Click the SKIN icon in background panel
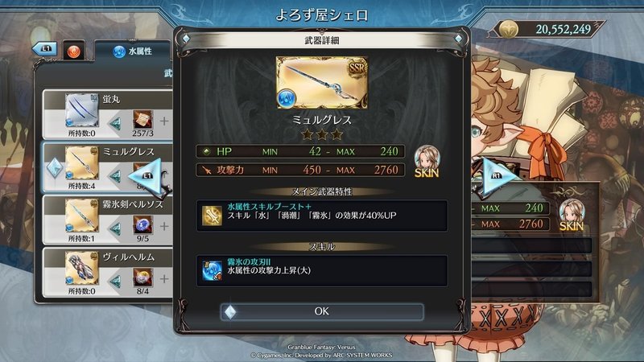 click(x=572, y=215)
